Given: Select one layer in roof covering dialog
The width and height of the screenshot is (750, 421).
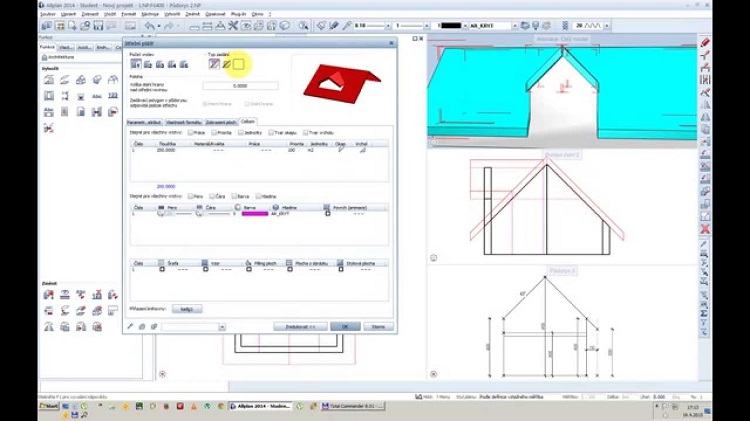Looking at the screenshot, I should (x=136, y=64).
